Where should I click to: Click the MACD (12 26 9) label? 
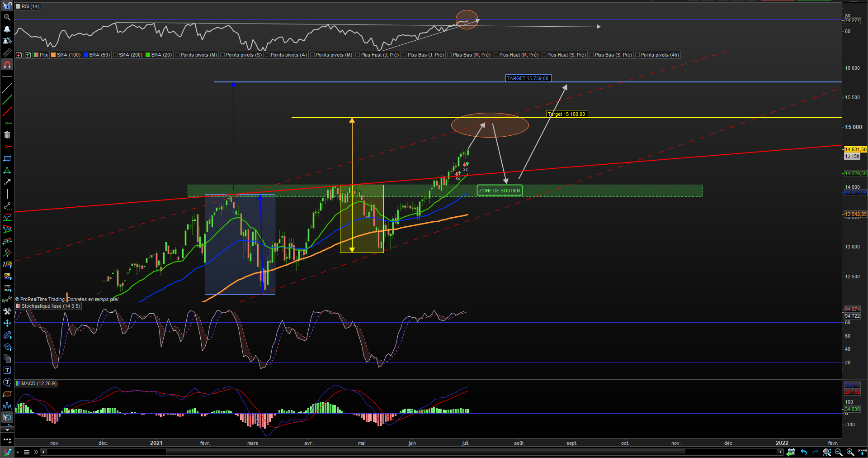pyautogui.click(x=39, y=383)
